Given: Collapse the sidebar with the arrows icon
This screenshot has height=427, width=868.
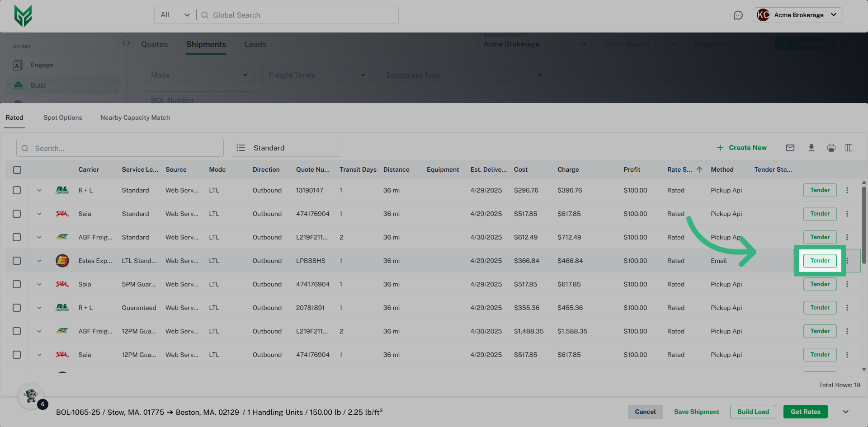Looking at the screenshot, I should click(126, 43).
